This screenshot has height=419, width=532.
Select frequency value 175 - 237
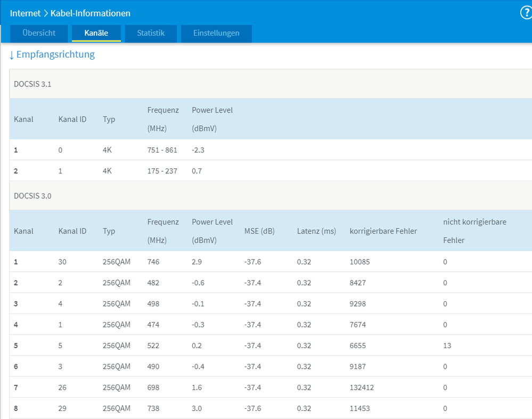[162, 171]
